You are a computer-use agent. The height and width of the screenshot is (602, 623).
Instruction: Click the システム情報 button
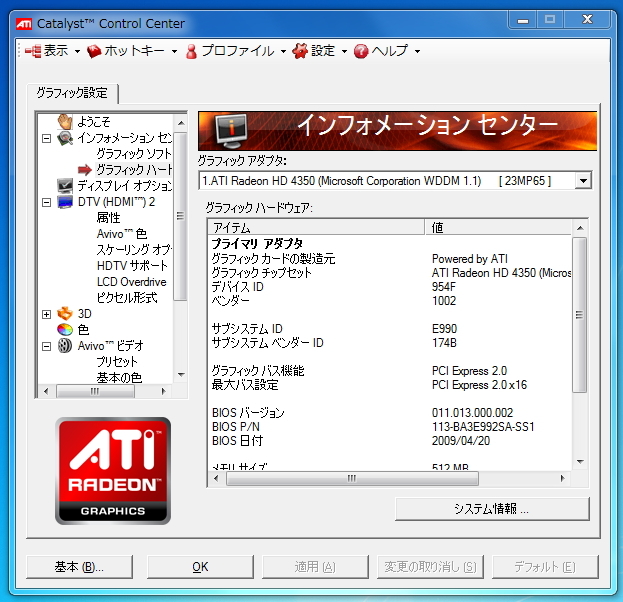click(x=492, y=509)
